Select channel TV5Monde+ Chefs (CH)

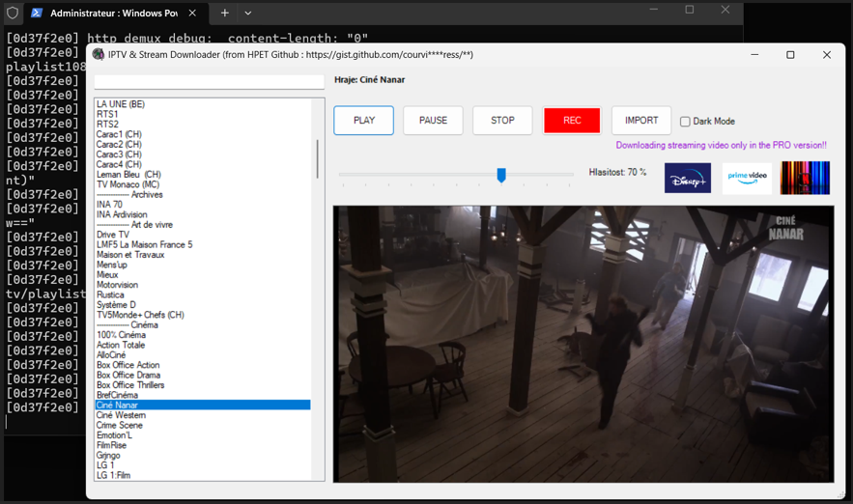click(x=204, y=315)
